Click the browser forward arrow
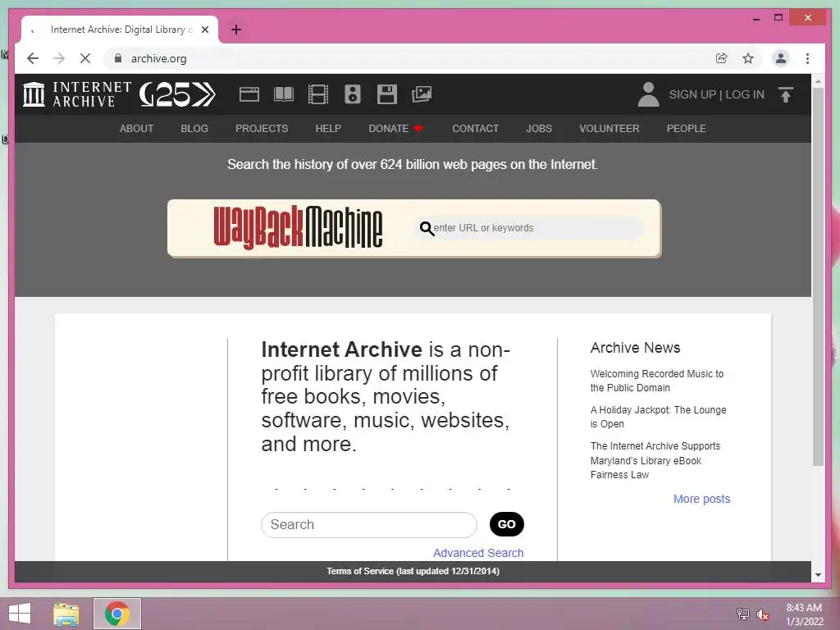Screen dimensions: 840x630 pyautogui.click(x=59, y=58)
